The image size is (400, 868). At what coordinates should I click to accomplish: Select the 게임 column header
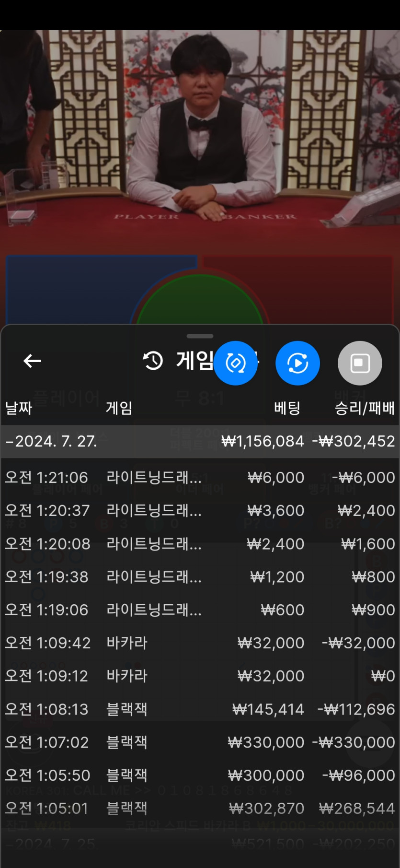pos(119,408)
